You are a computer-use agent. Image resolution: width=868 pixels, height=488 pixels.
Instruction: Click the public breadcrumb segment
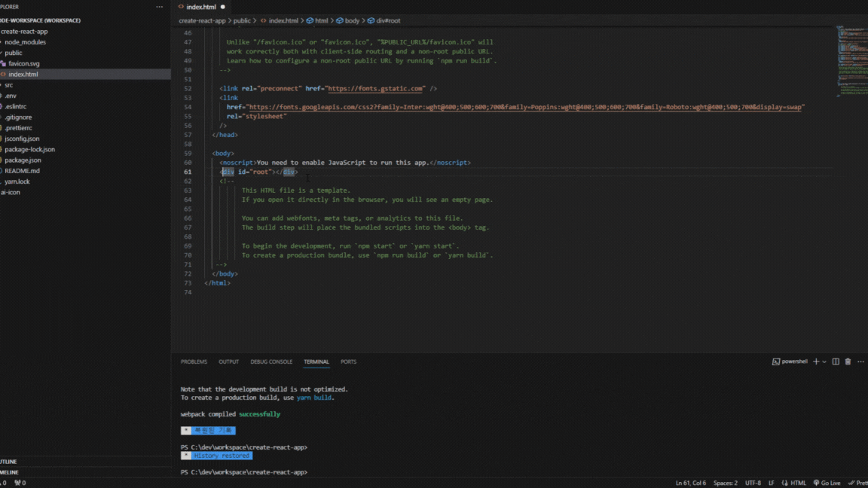[x=242, y=21]
